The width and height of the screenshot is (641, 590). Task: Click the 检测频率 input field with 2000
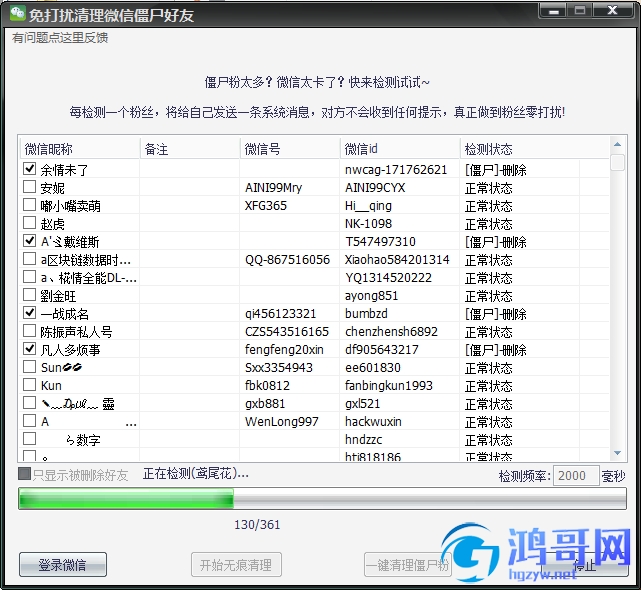pos(576,476)
